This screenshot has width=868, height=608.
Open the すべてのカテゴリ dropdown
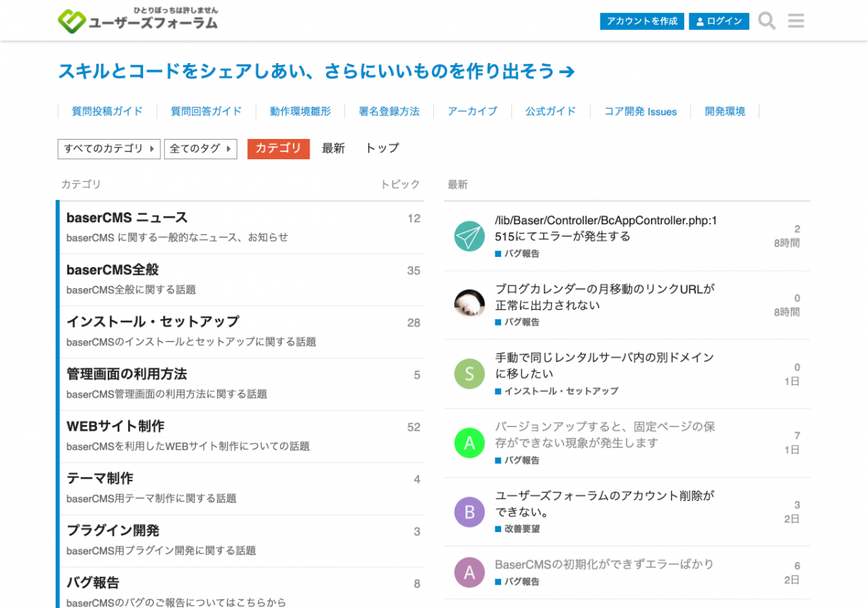tap(109, 149)
